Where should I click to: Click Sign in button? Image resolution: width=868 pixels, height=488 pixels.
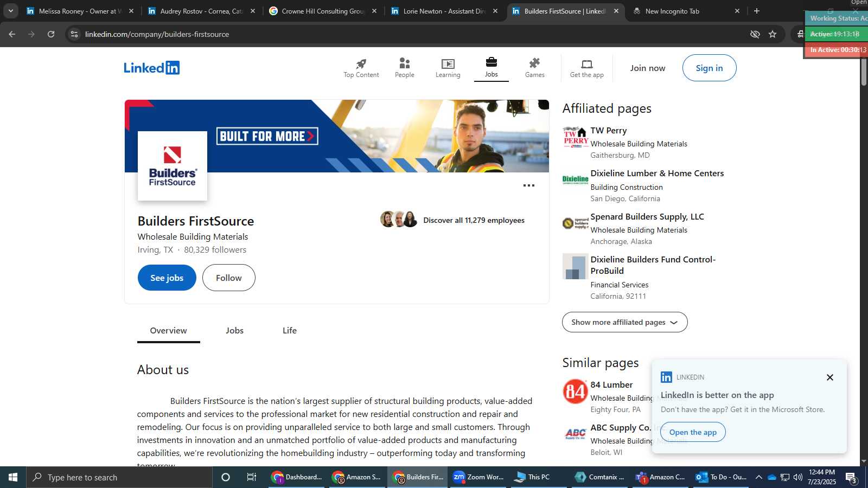710,68
